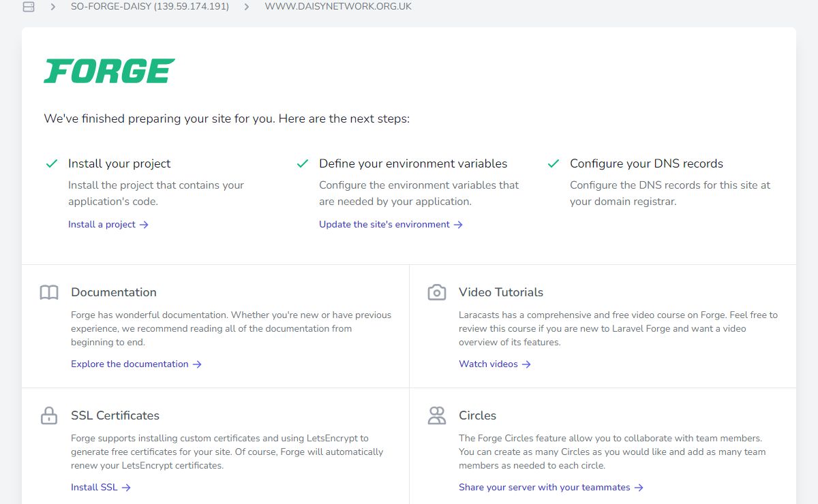The height and width of the screenshot is (504, 818).
Task: Click the chevron before WWW.DAISYNETWORK.ORG.UK
Action: point(247,7)
